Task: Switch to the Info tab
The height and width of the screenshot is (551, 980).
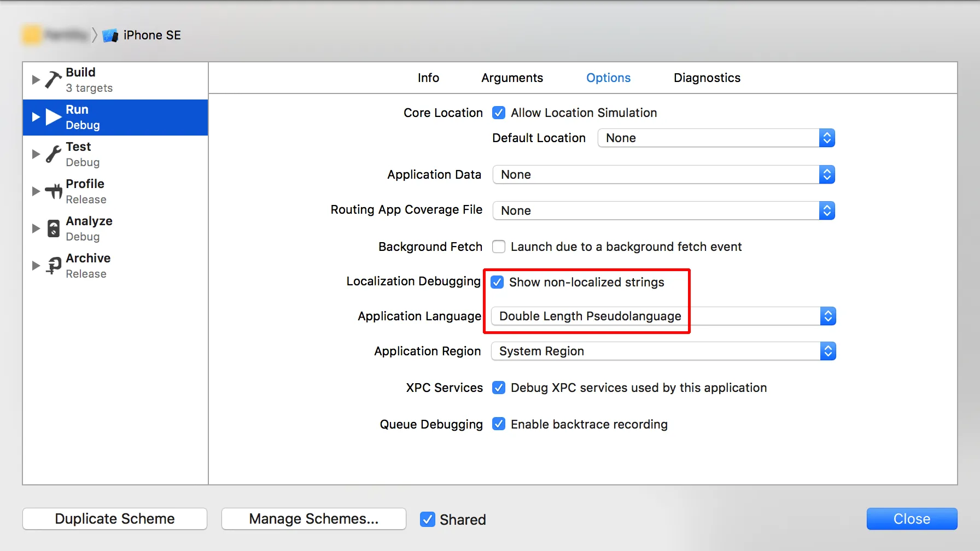Action: point(428,78)
